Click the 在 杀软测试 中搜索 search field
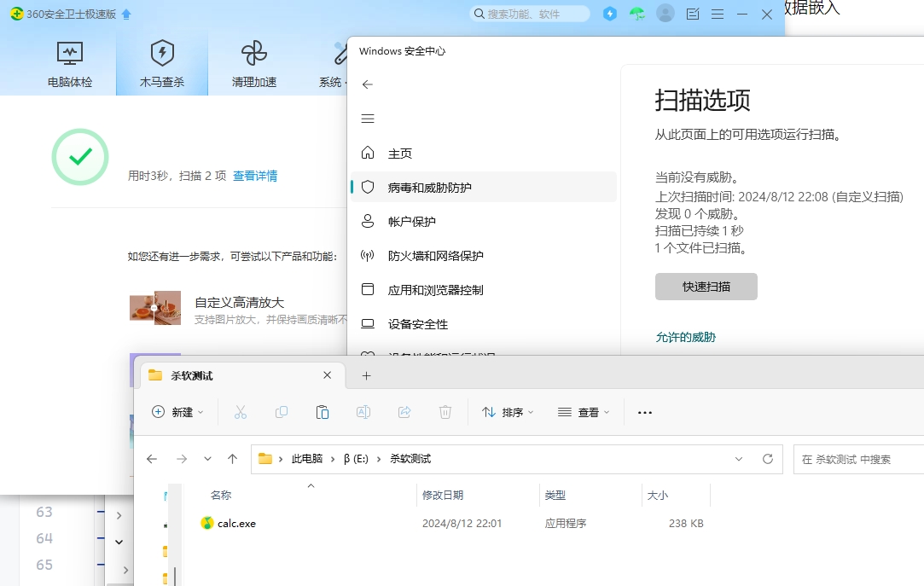The height and width of the screenshot is (586, 924). (x=859, y=460)
